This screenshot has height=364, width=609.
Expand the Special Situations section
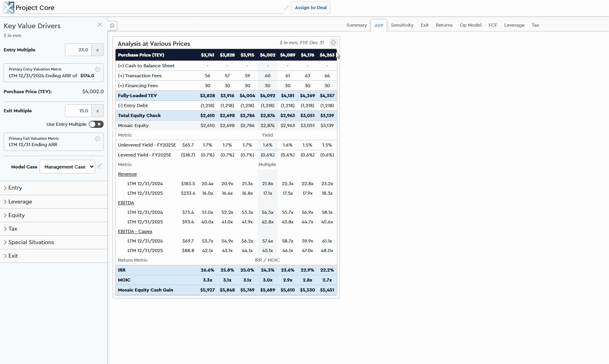pos(31,242)
